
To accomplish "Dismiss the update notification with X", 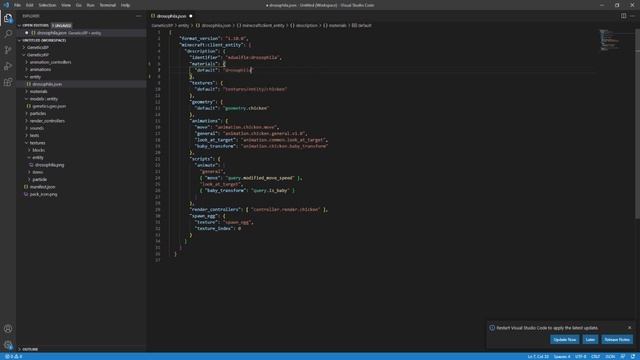I will click(x=629, y=327).
